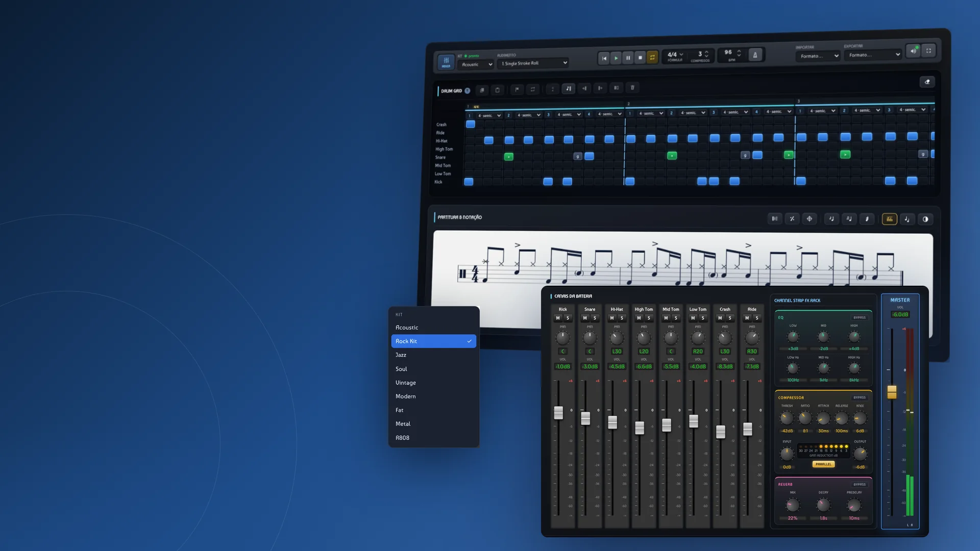The image size is (980, 551).
Task: Solo the Ride channel
Action: (x=757, y=318)
